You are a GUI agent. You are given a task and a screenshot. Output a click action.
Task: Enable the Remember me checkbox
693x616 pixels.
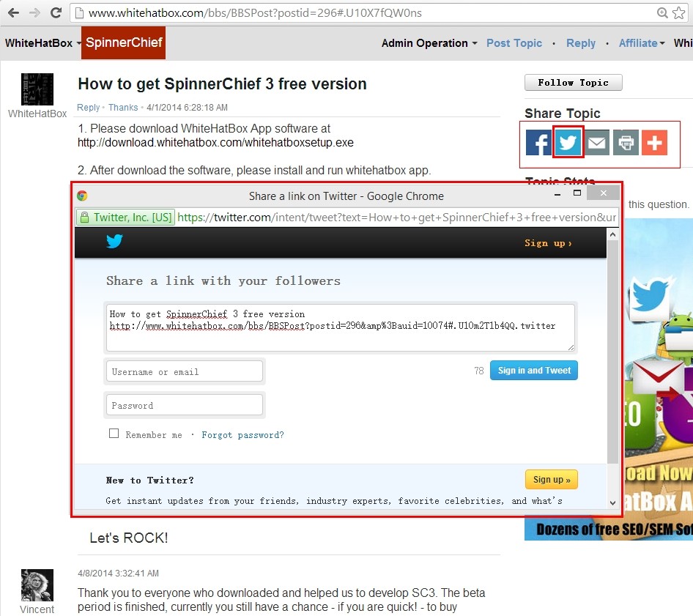[x=114, y=434]
